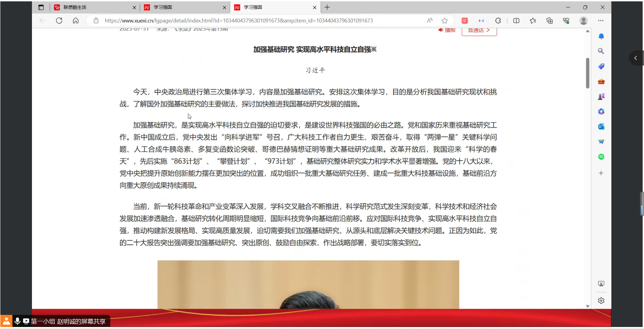Open the Games chess icon in sidebar
Viewport: 644px width, 329px height.
[601, 97]
